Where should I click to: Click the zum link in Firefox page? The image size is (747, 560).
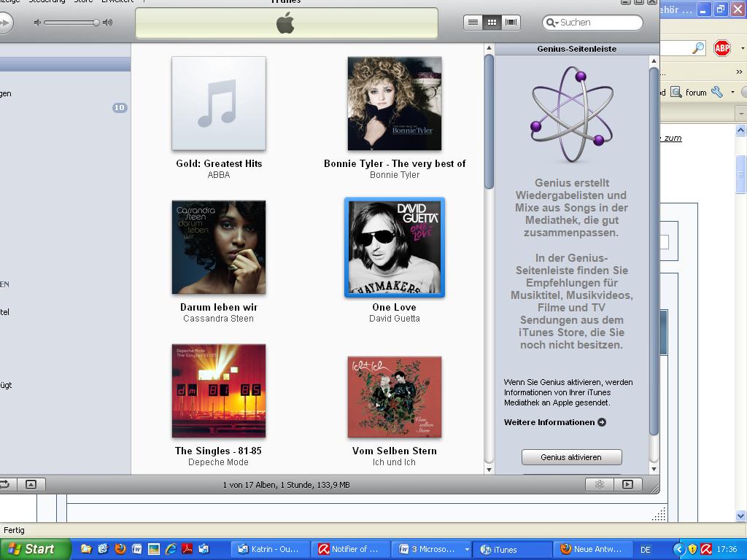[x=673, y=138]
